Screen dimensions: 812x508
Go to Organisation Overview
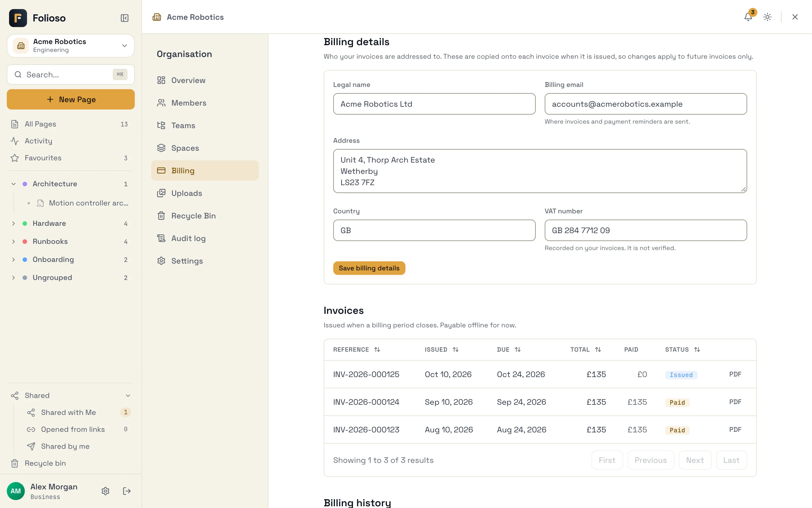[205, 80]
